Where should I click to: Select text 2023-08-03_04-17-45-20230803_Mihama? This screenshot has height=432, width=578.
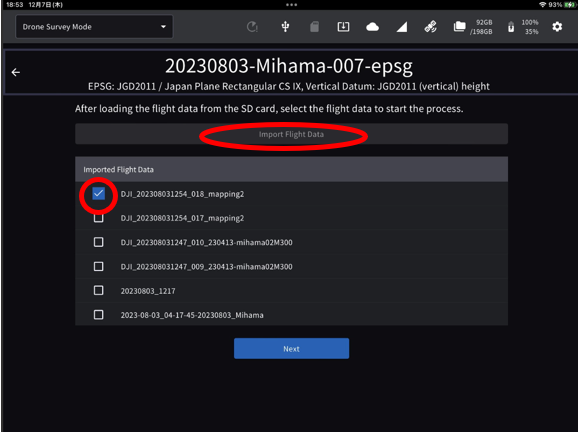coord(192,315)
